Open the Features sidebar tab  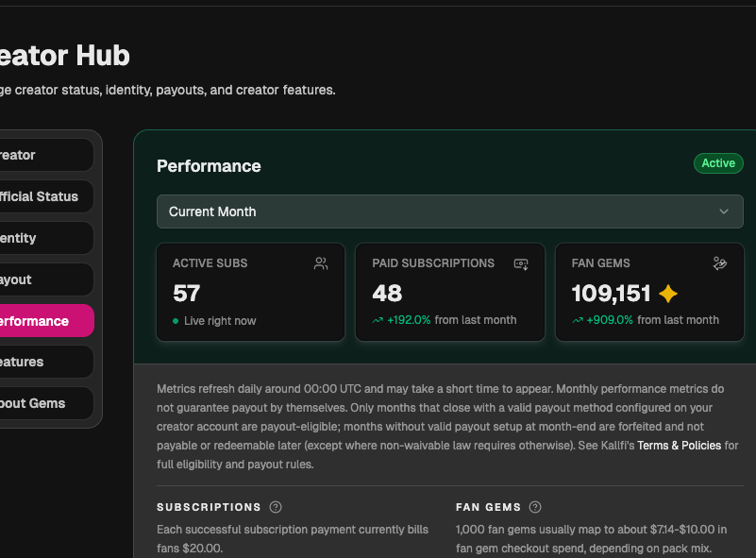pos(46,362)
